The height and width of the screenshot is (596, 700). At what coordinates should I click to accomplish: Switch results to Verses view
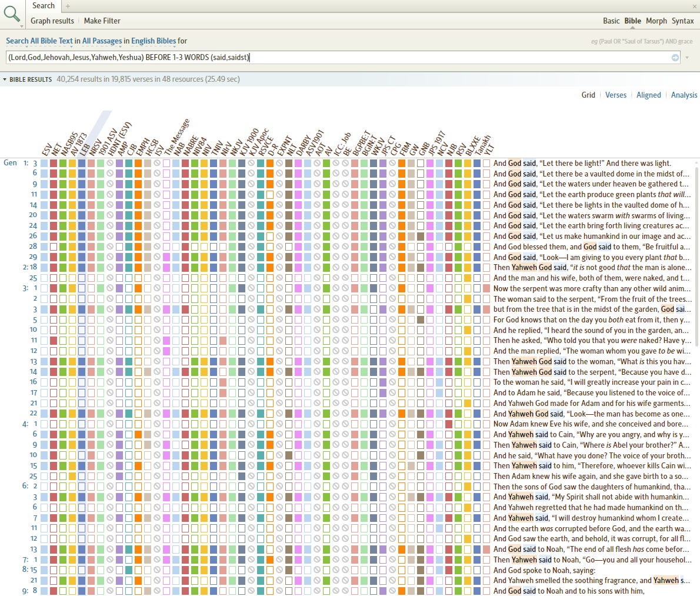coord(616,95)
